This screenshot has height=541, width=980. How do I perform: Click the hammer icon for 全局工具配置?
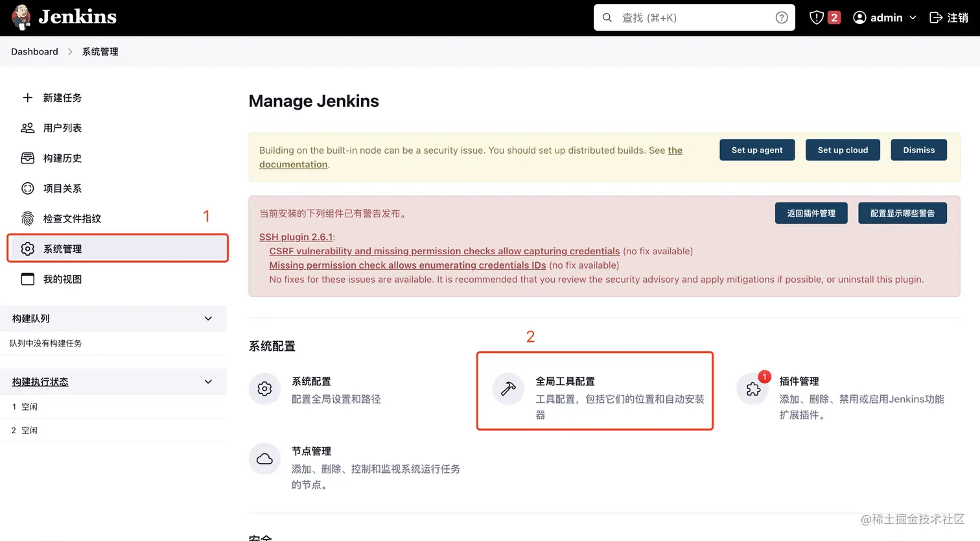pos(508,389)
